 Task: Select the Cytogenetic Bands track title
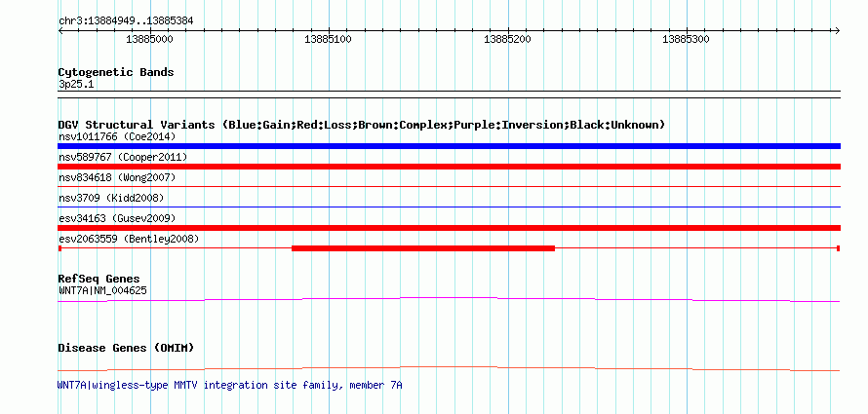click(x=116, y=72)
